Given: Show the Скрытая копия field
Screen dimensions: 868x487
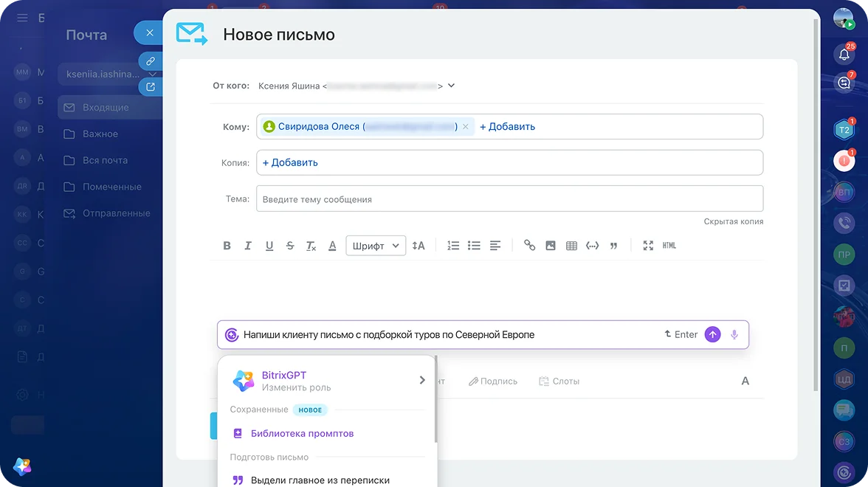Looking at the screenshot, I should pos(734,221).
